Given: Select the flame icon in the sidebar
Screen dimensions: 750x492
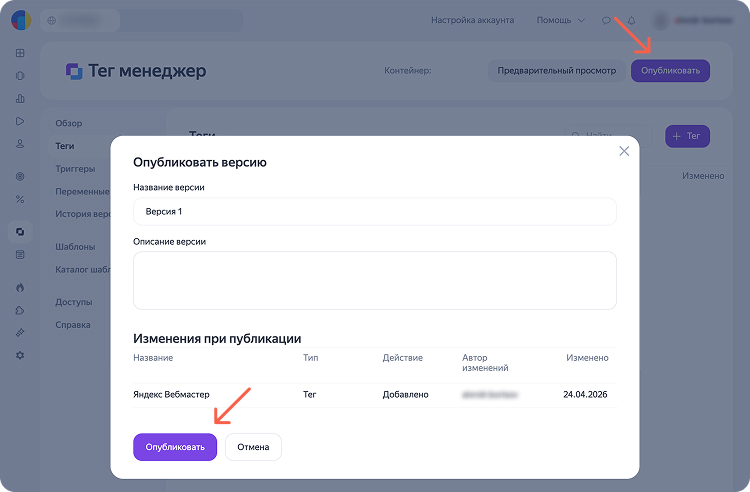Looking at the screenshot, I should click(x=20, y=287).
